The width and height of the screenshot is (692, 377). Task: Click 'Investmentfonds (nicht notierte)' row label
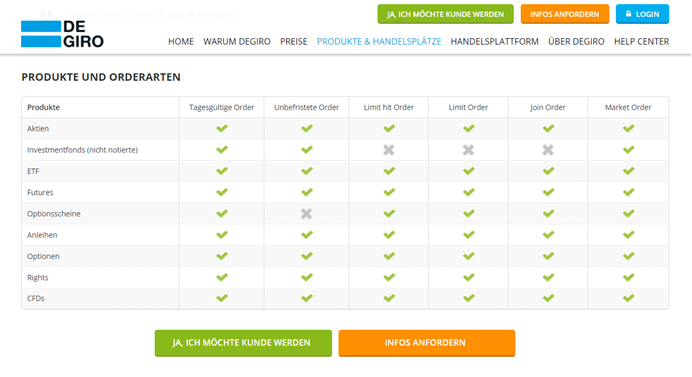83,150
